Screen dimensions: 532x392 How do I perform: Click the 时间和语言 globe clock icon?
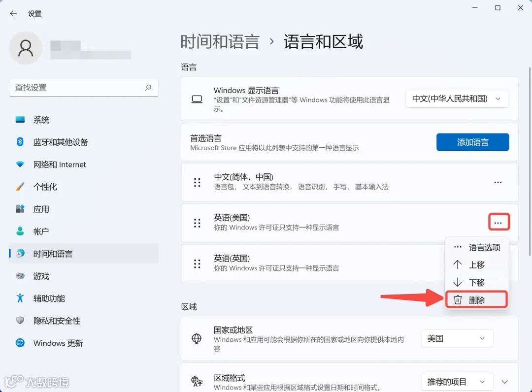click(x=20, y=253)
